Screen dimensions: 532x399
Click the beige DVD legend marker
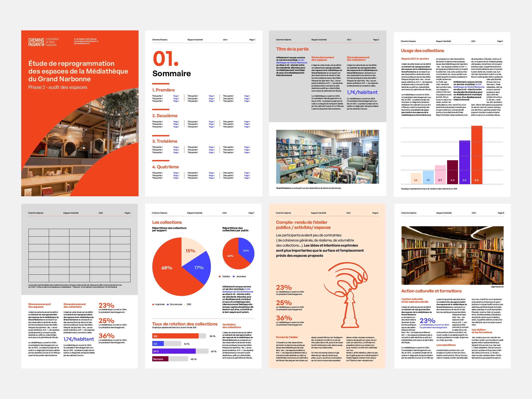tap(185, 304)
